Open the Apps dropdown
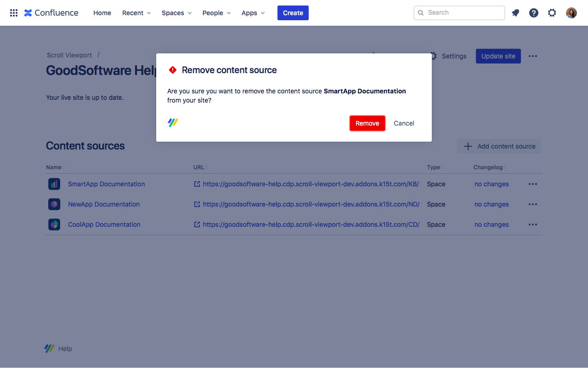588x368 pixels. pos(253,13)
